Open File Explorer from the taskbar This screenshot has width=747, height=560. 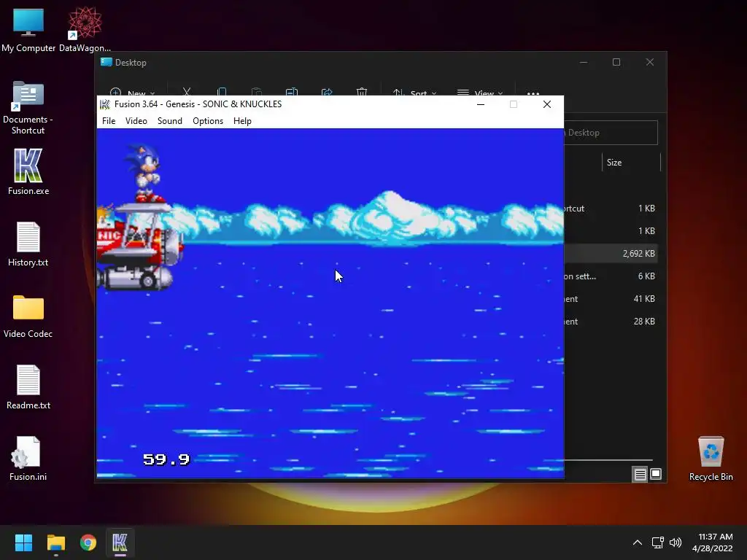pyautogui.click(x=55, y=542)
